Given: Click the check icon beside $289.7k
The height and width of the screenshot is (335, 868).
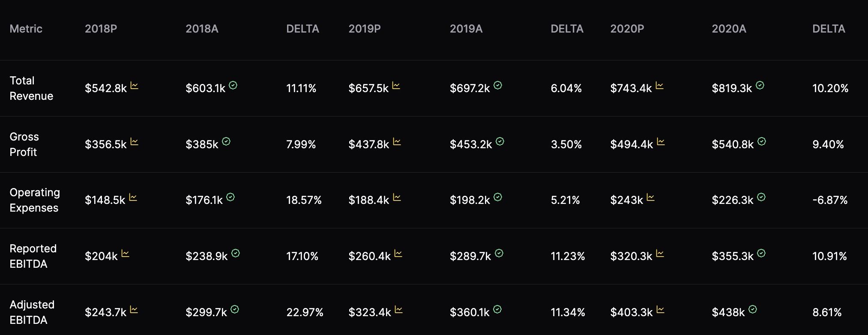Looking at the screenshot, I should 499,253.
